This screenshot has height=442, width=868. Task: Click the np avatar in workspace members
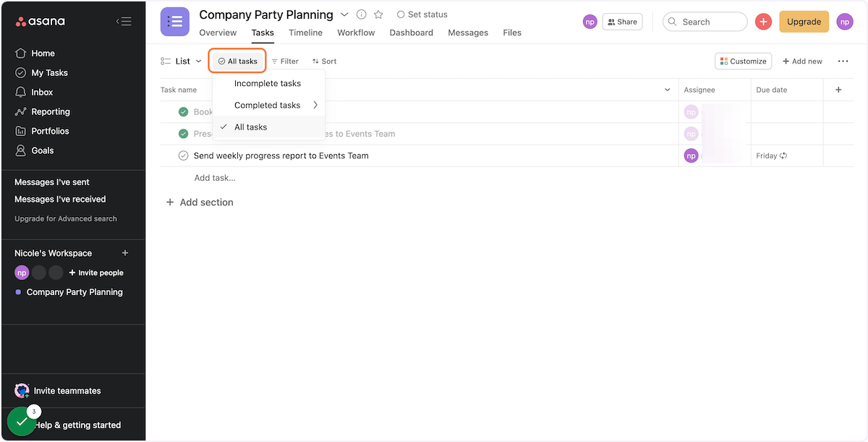click(22, 273)
